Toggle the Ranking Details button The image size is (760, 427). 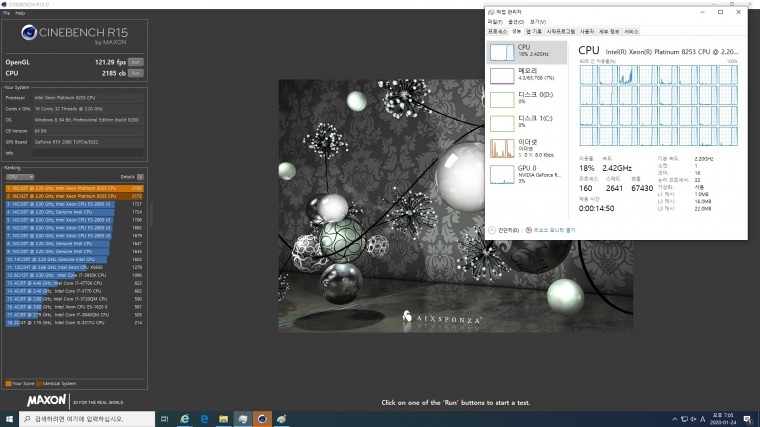[x=140, y=177]
